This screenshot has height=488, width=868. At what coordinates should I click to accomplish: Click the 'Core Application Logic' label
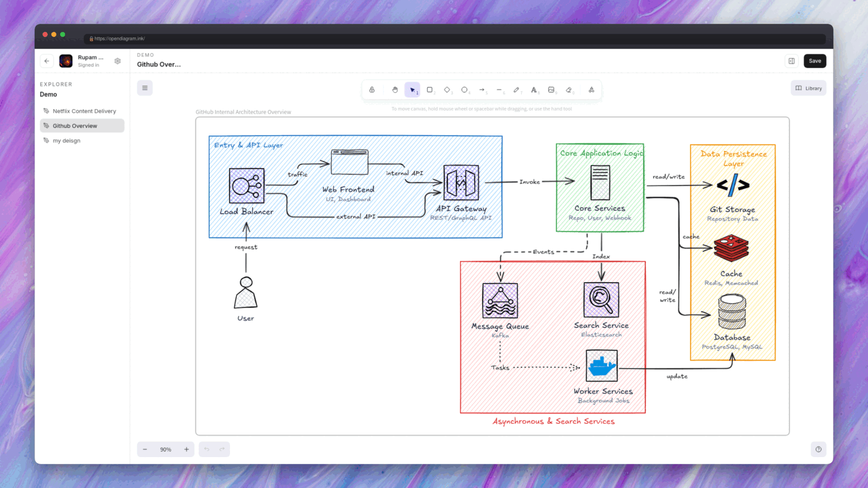pos(601,153)
